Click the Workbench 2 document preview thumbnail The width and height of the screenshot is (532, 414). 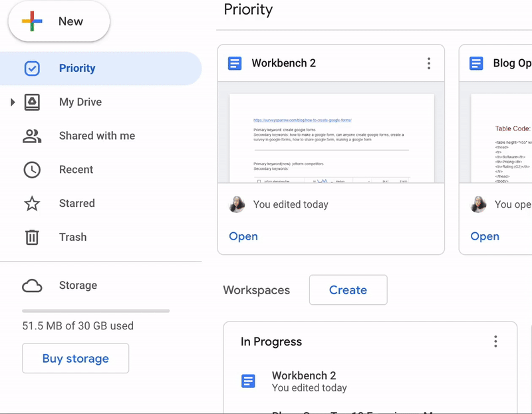click(x=331, y=136)
